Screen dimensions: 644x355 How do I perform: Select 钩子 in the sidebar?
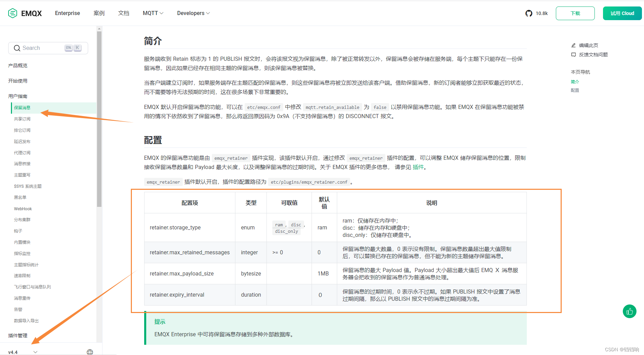click(18, 231)
